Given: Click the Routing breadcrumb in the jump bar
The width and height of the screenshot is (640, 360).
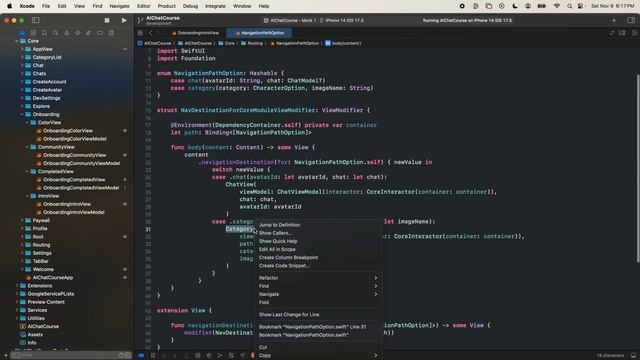Looking at the screenshot, I should (252, 43).
